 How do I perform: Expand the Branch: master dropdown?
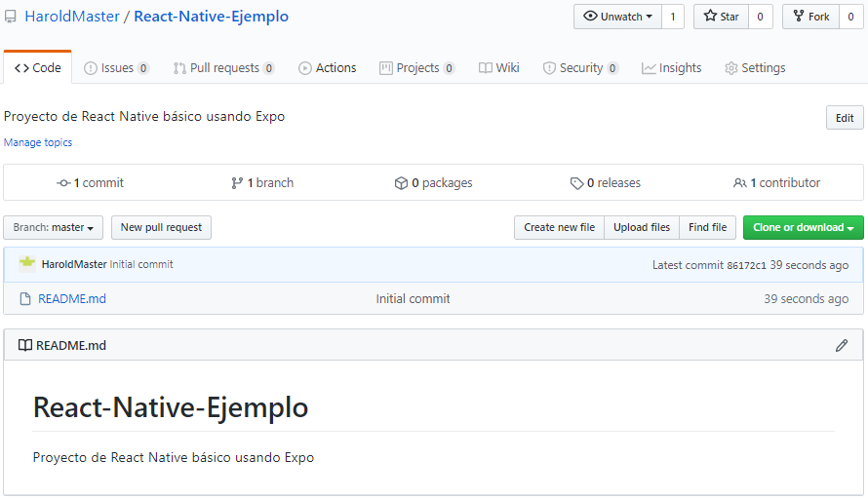[x=53, y=227]
